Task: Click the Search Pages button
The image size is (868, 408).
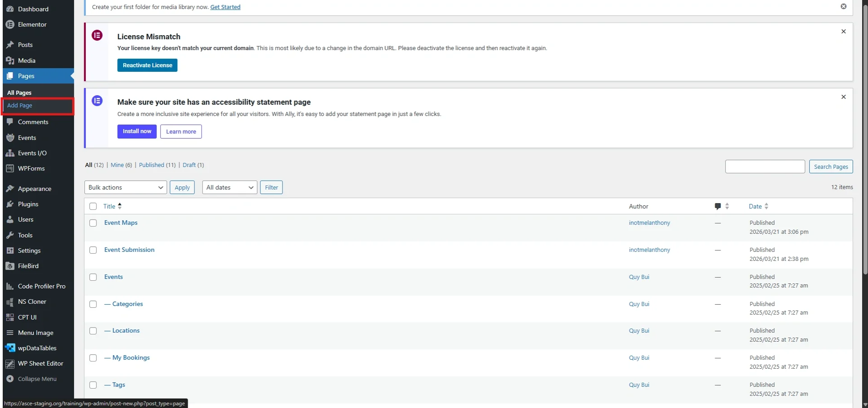Action: pyautogui.click(x=831, y=167)
